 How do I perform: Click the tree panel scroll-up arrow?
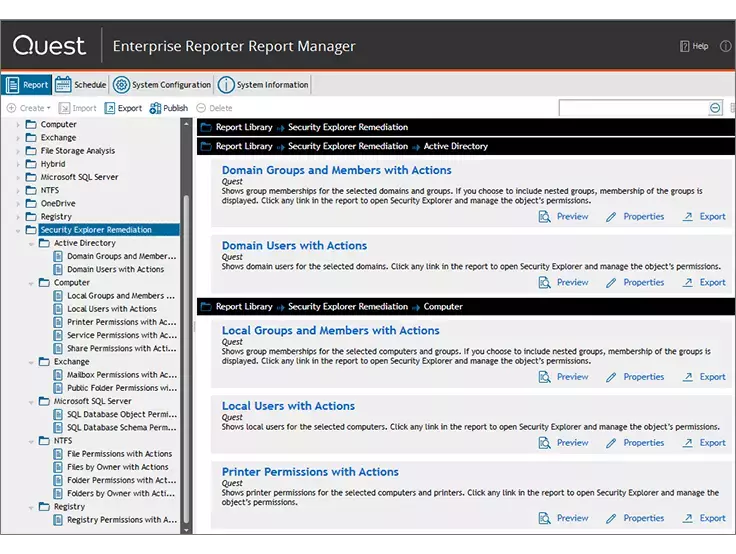[x=186, y=124]
